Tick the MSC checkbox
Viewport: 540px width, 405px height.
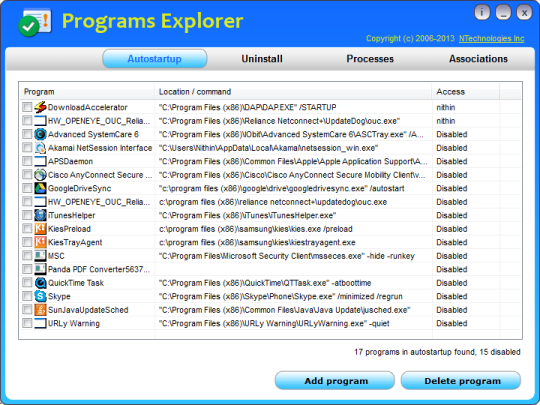pos(27,255)
